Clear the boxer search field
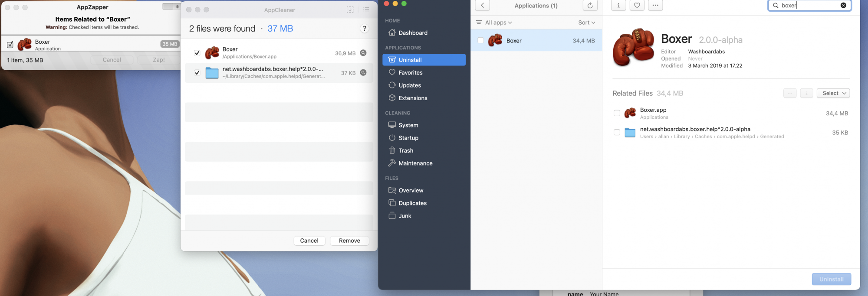Viewport: 868px width, 296px height. point(843,6)
